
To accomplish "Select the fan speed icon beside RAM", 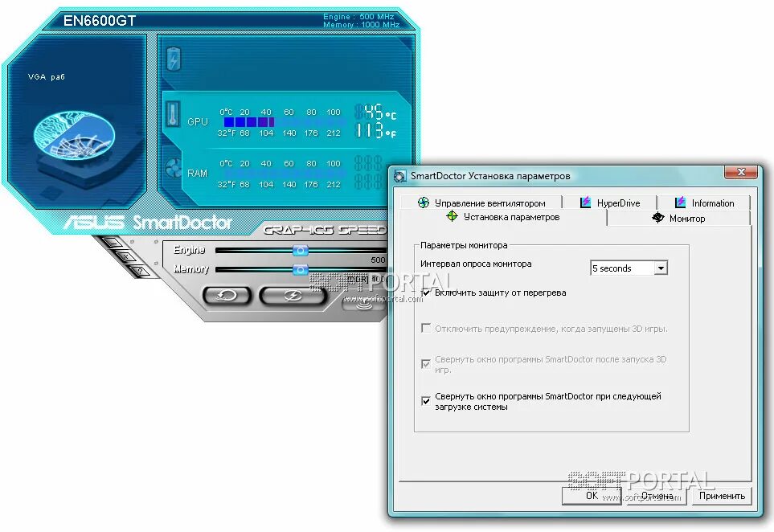I will pyautogui.click(x=174, y=168).
